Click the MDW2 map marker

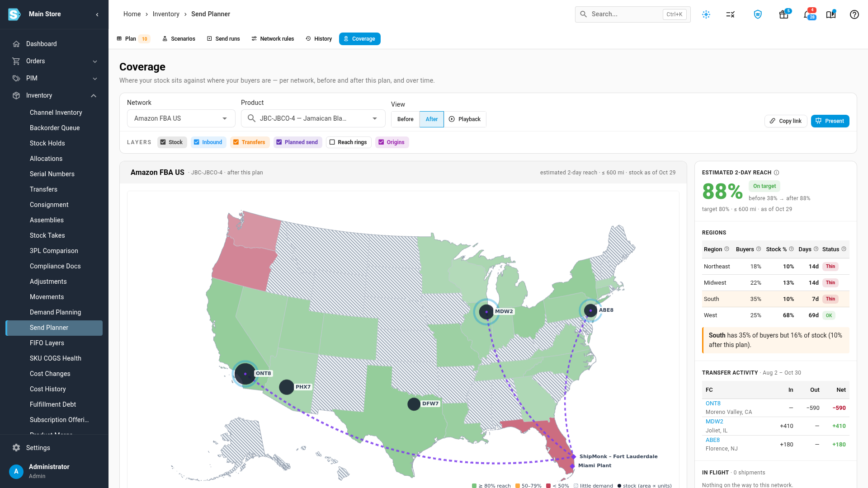[486, 311]
